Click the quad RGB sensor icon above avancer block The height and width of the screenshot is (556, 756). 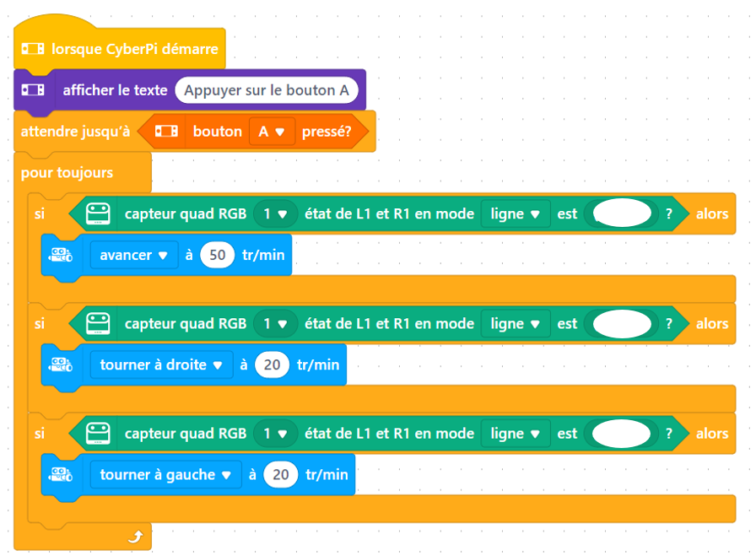[x=99, y=213]
